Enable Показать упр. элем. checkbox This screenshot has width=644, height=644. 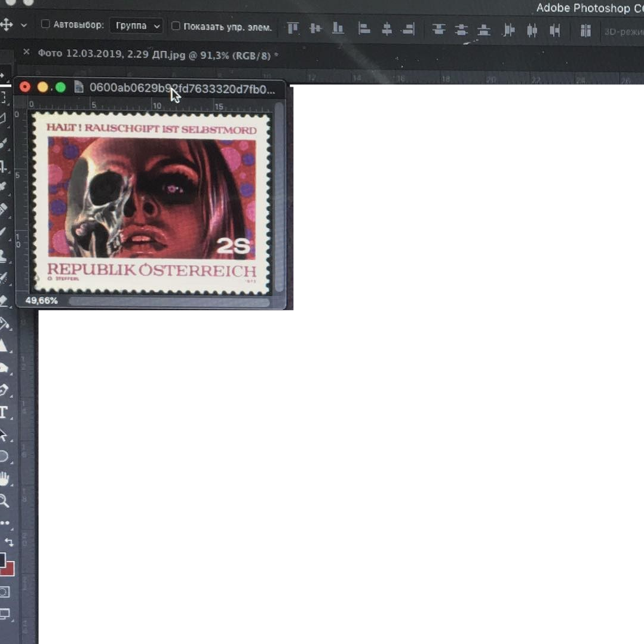coord(176,26)
